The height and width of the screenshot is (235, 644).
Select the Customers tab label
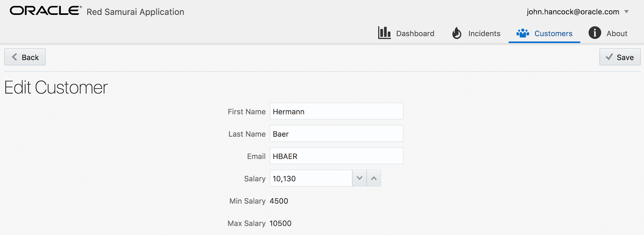pos(553,33)
